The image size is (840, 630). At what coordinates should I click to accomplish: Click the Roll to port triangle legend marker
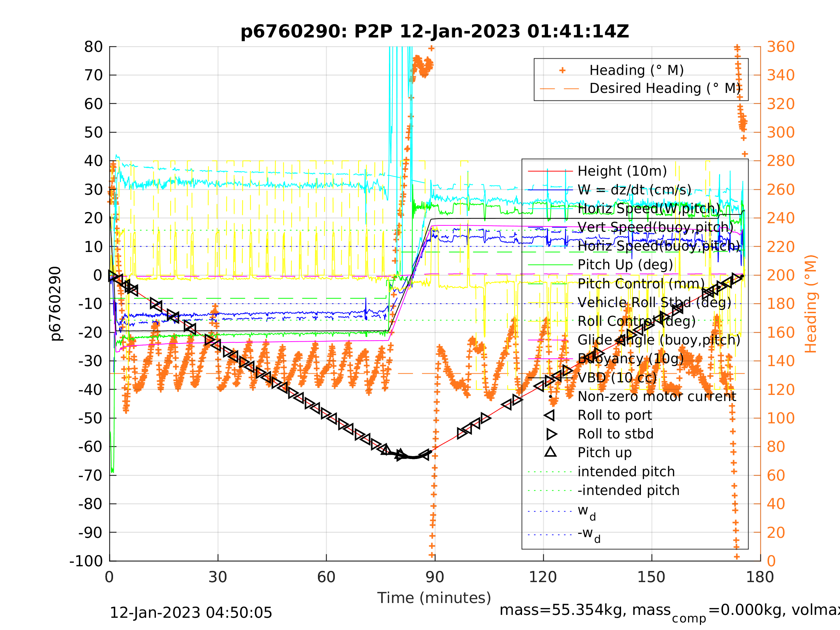pyautogui.click(x=549, y=415)
